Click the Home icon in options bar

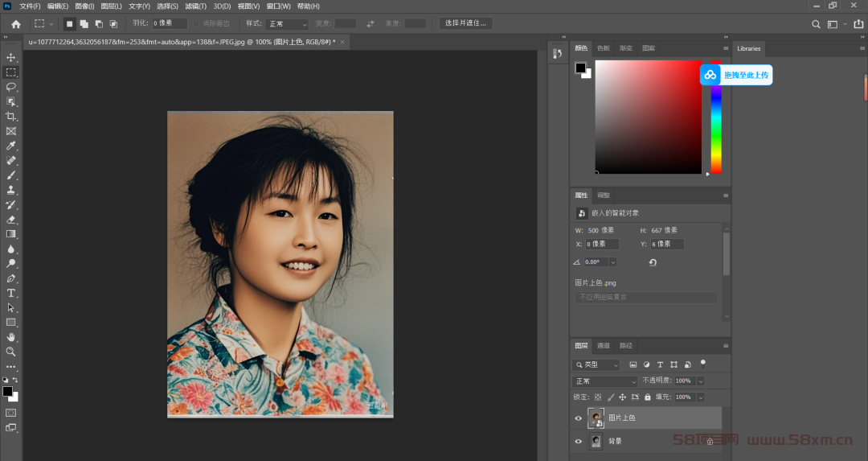[16, 24]
